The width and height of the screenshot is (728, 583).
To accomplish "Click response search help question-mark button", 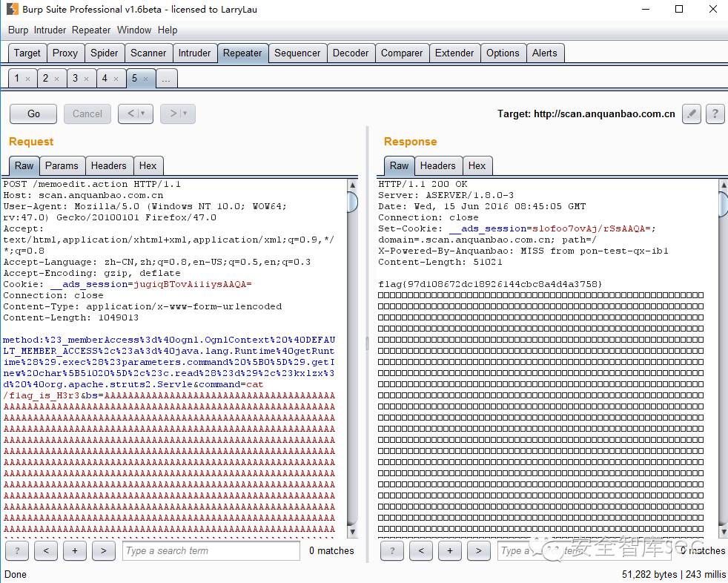I will click(x=392, y=551).
